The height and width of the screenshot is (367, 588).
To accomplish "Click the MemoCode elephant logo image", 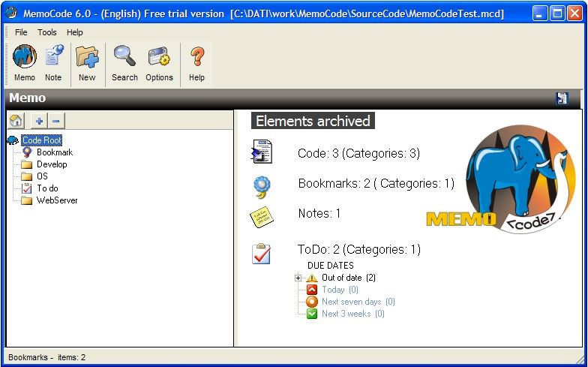I will pyautogui.click(x=502, y=179).
